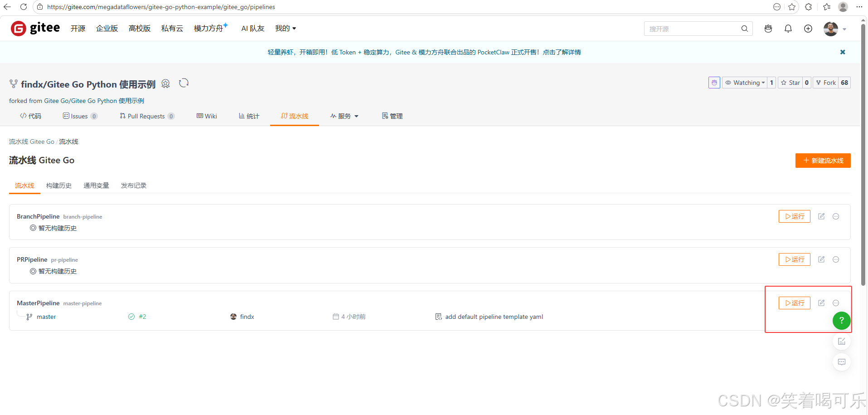Image resolution: width=868 pixels, height=415 pixels.
Task: Run the MasterPipeline
Action: [x=794, y=303]
